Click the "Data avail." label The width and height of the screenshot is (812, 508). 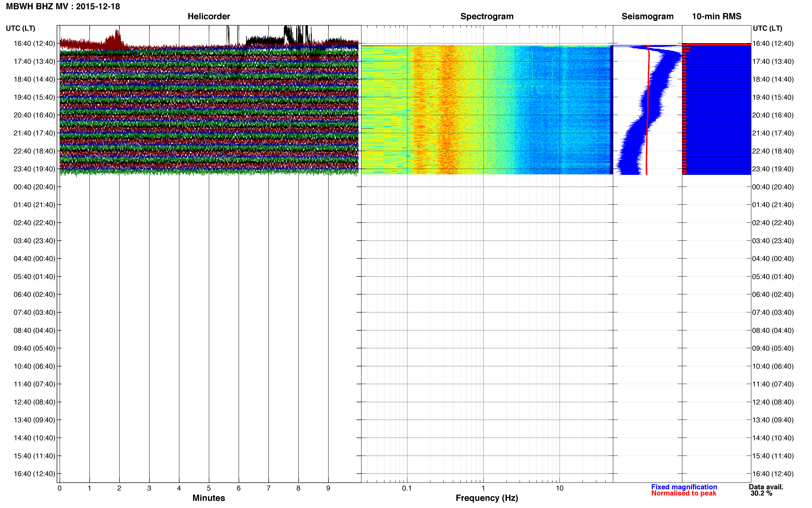(766, 487)
